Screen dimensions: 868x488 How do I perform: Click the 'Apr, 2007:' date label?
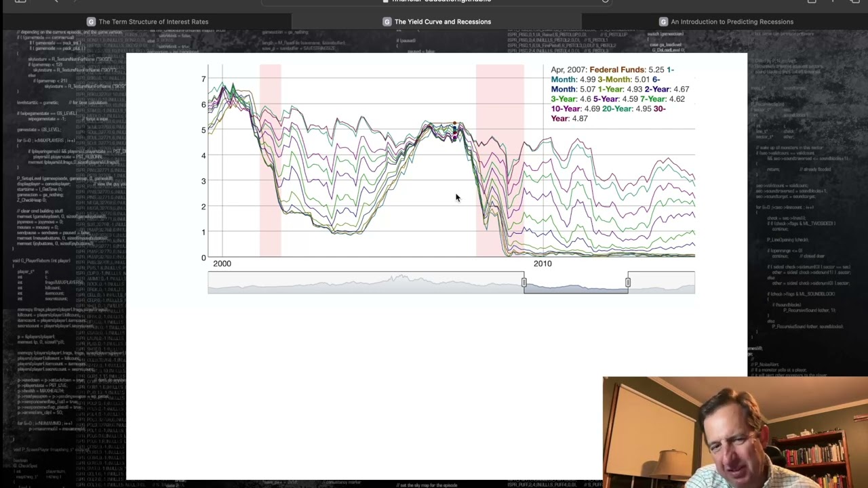click(x=569, y=70)
